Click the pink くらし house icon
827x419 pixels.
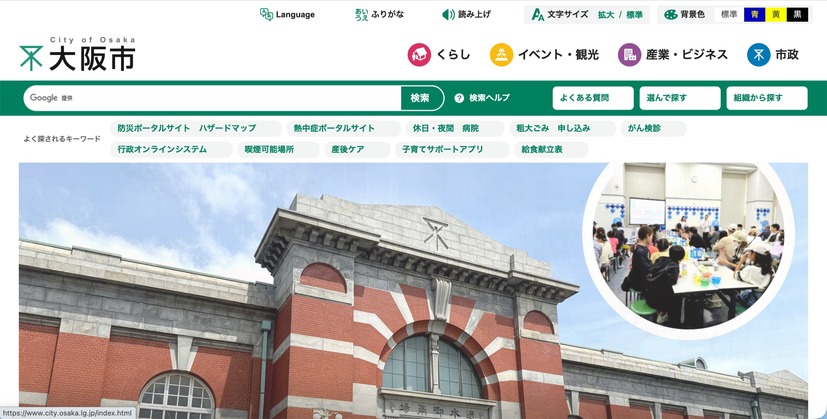tap(419, 54)
